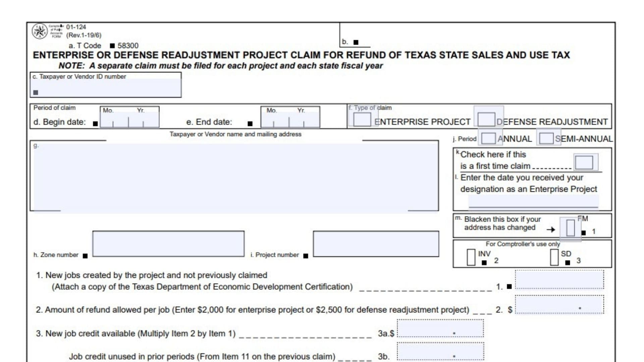
Task: Click the Project number input field
Action: [376, 244]
